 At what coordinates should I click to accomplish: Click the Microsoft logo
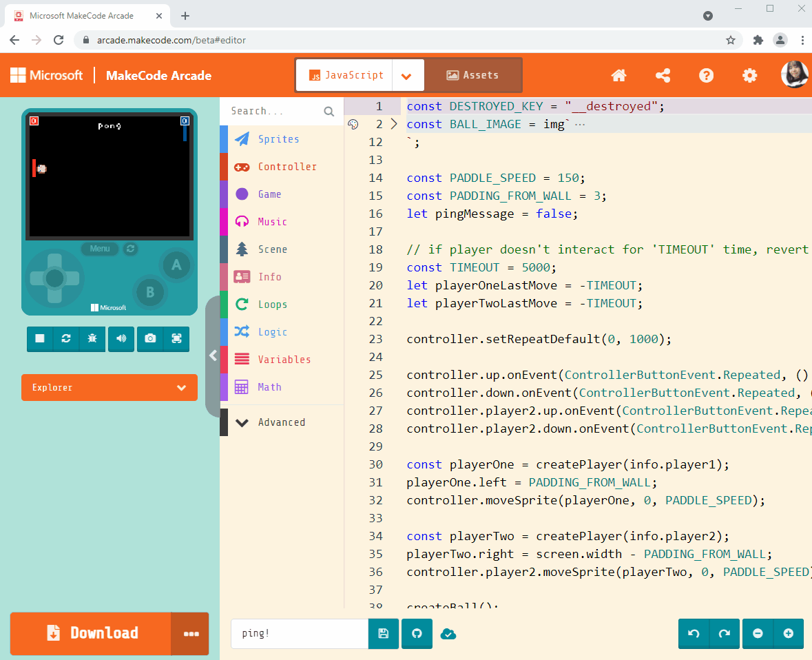click(x=47, y=76)
